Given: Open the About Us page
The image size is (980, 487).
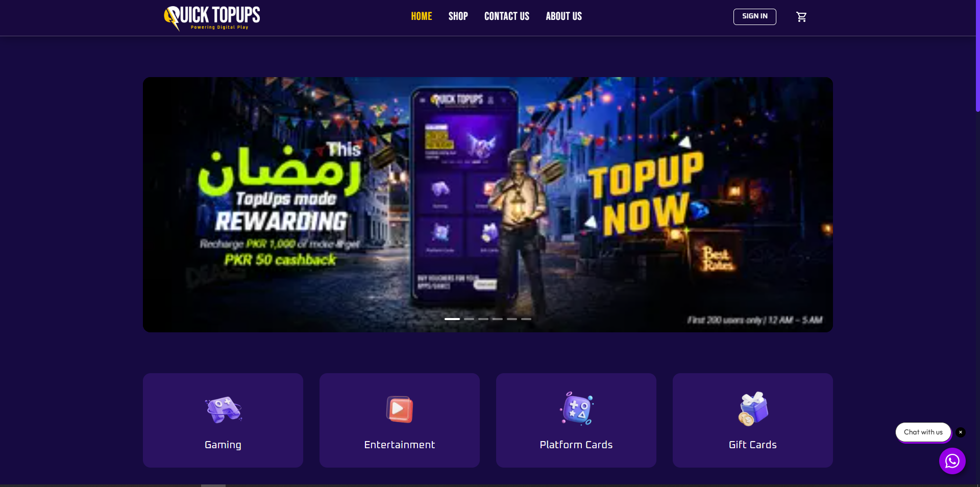Looking at the screenshot, I should pyautogui.click(x=564, y=16).
